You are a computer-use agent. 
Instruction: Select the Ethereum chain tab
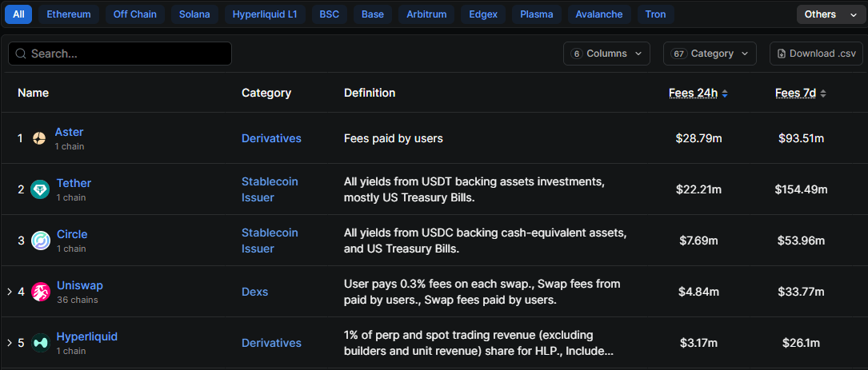(x=69, y=14)
